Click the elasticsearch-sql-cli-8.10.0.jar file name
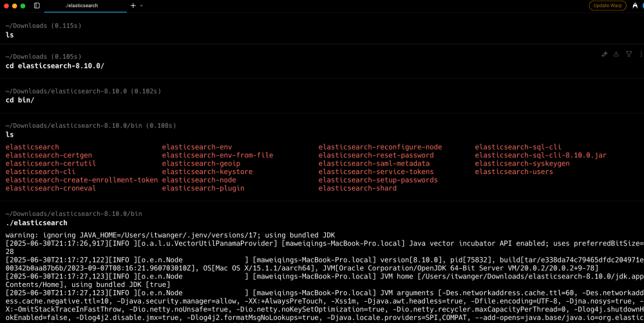The width and height of the screenshot is (644, 323). [540, 155]
